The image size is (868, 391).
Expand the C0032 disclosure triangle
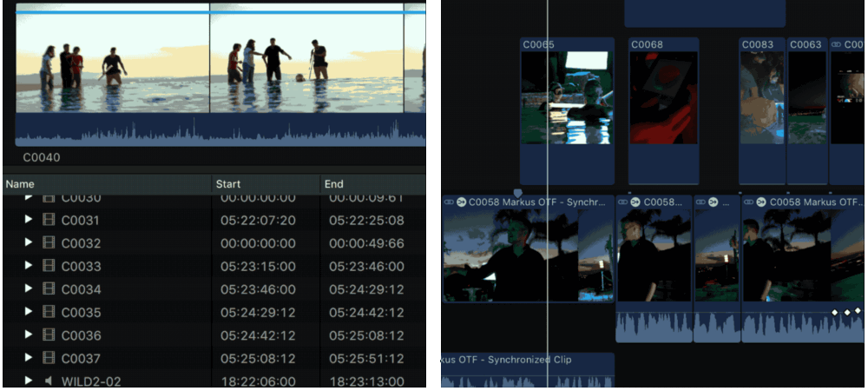pyautogui.click(x=29, y=242)
